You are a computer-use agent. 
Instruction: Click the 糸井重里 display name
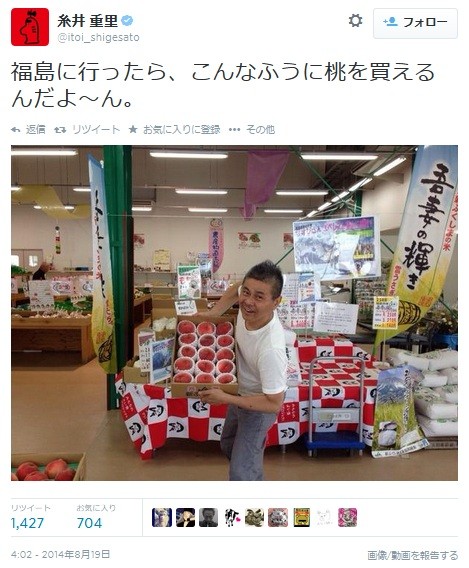88,21
